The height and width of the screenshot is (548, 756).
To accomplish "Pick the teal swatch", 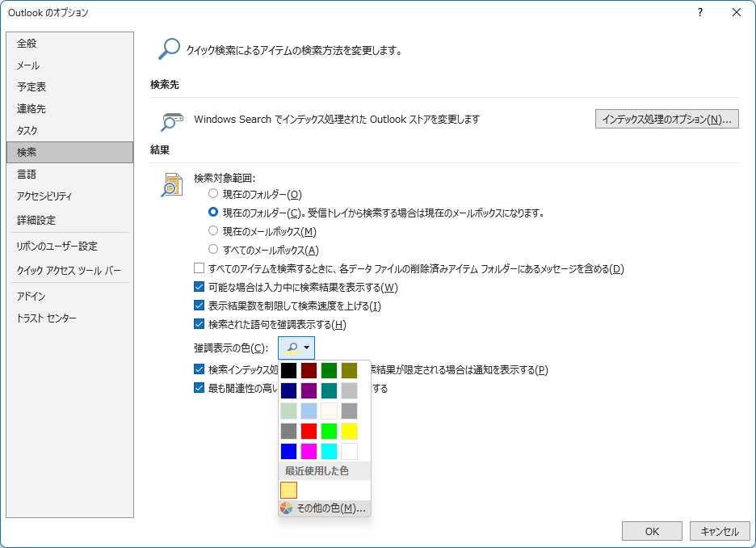I will tap(330, 390).
